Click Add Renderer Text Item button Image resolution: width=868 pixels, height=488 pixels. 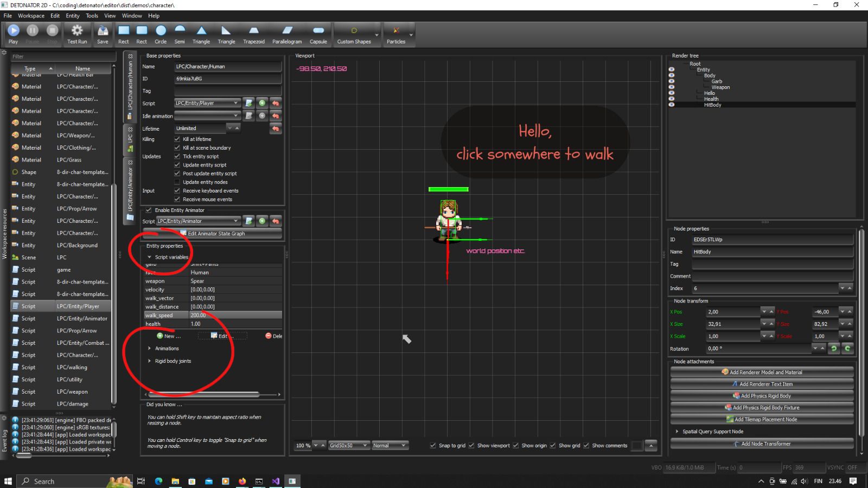coord(762,384)
